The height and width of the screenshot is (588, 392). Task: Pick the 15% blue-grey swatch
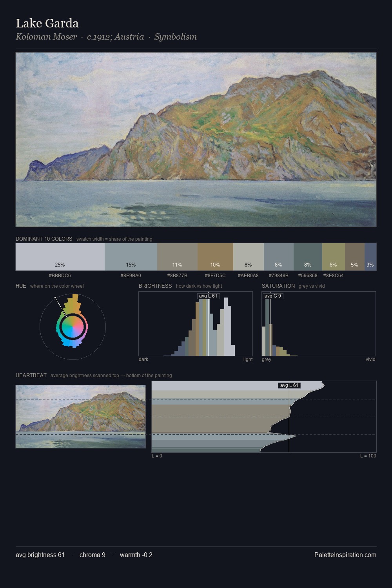(x=131, y=257)
